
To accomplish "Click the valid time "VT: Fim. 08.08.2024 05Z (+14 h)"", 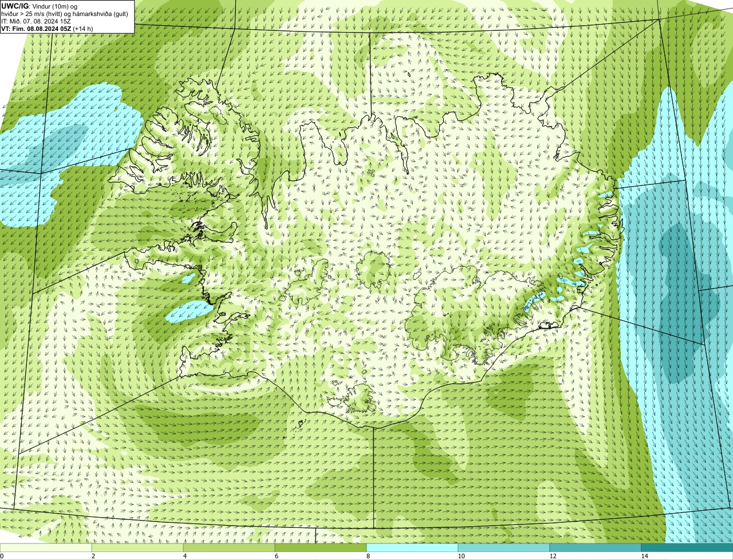I will point(47,29).
